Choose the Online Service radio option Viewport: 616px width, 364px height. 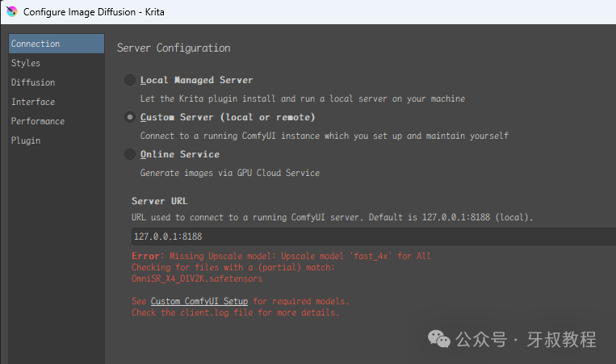pos(130,154)
